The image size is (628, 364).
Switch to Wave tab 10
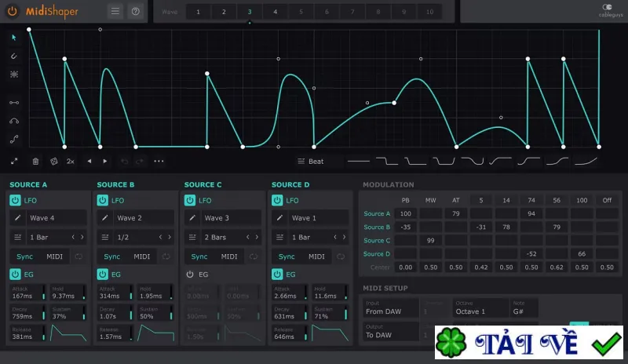(x=429, y=12)
